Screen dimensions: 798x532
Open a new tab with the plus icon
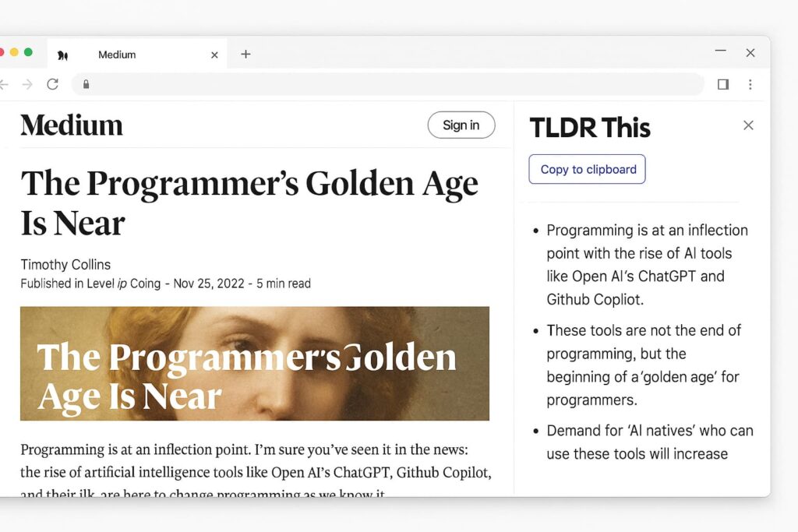(x=245, y=54)
